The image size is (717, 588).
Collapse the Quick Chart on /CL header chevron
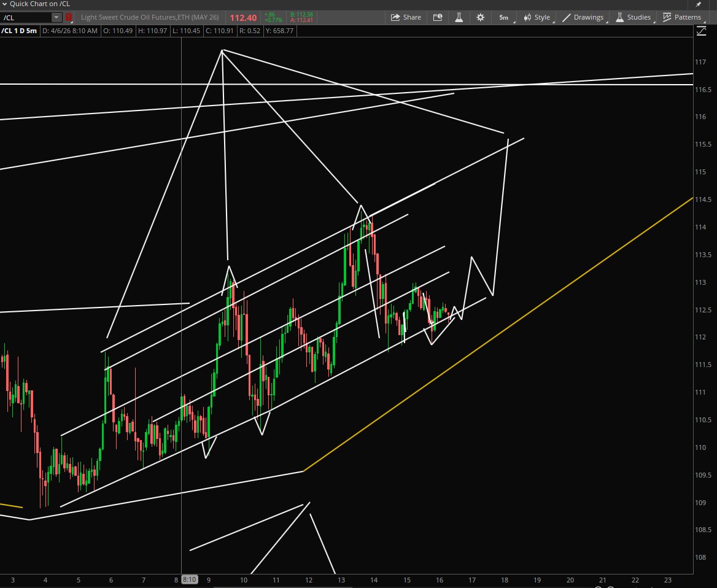(5, 4)
